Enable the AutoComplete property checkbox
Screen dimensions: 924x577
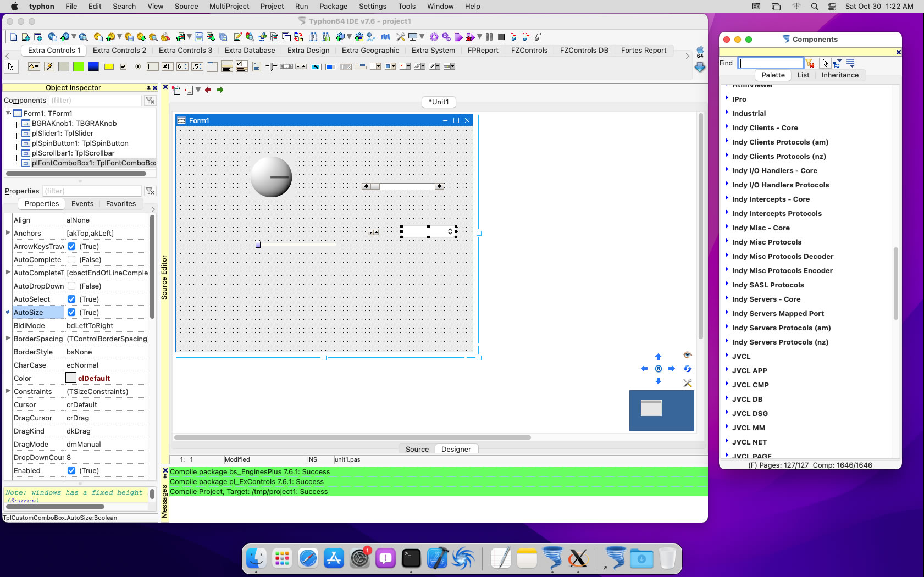71,259
